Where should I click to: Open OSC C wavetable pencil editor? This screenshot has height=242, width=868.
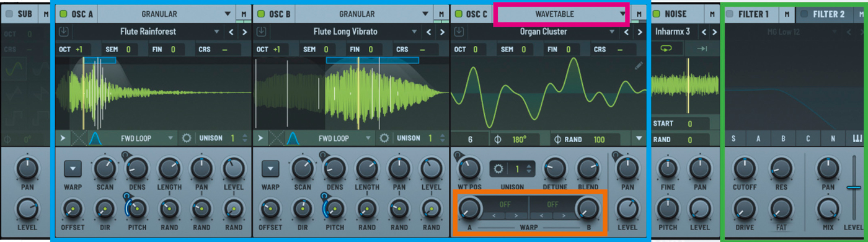click(639, 66)
